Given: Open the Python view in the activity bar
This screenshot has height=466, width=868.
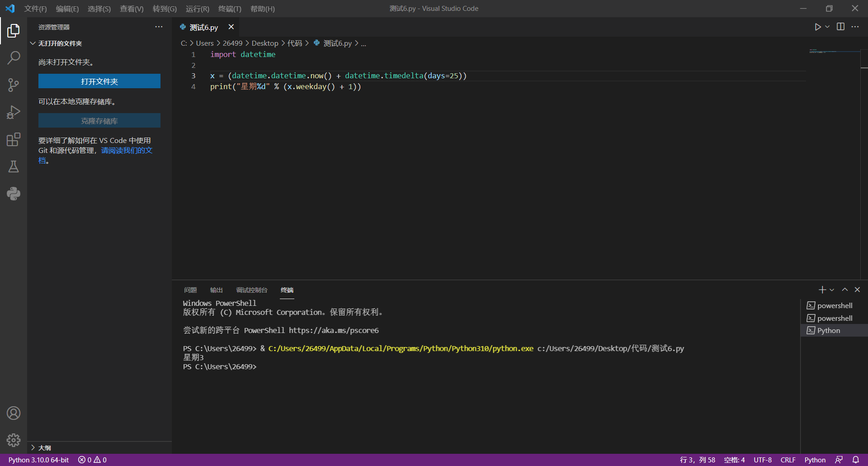Looking at the screenshot, I should pyautogui.click(x=14, y=194).
